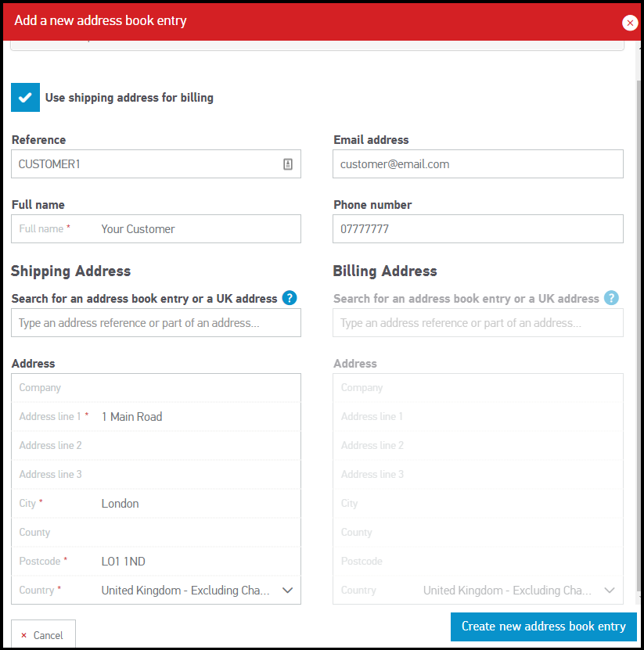Click the Phone number field
The height and width of the screenshot is (650, 644).
click(477, 229)
